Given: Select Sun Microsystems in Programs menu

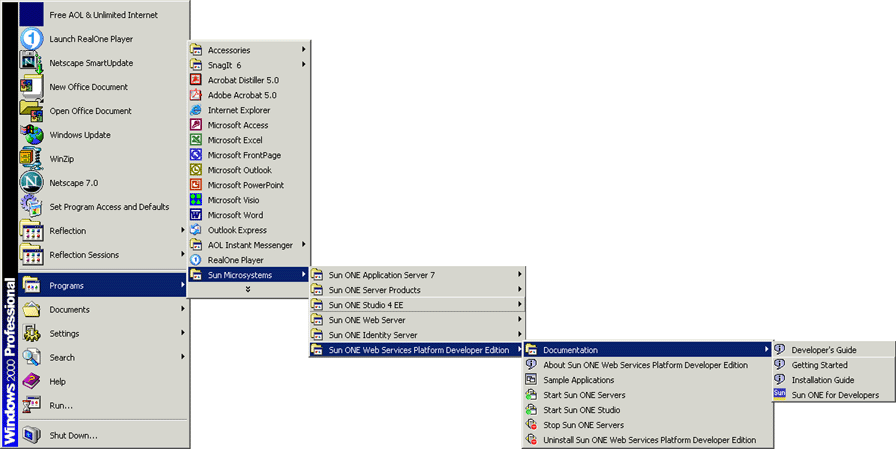Looking at the screenshot, I should (249, 275).
